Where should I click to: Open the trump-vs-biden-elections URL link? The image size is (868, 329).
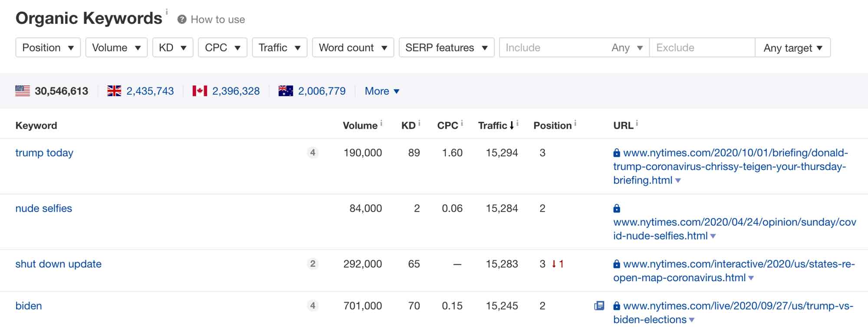[733, 313]
